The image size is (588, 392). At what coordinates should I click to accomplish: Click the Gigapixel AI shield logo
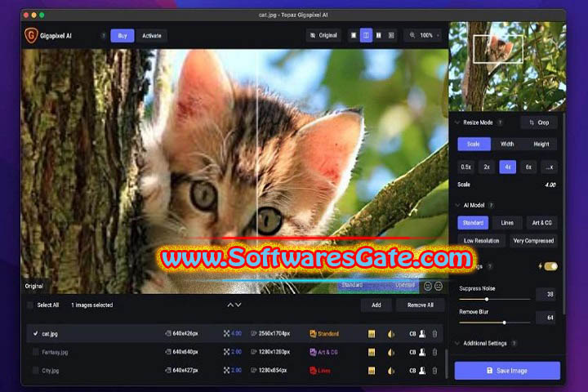click(31, 36)
